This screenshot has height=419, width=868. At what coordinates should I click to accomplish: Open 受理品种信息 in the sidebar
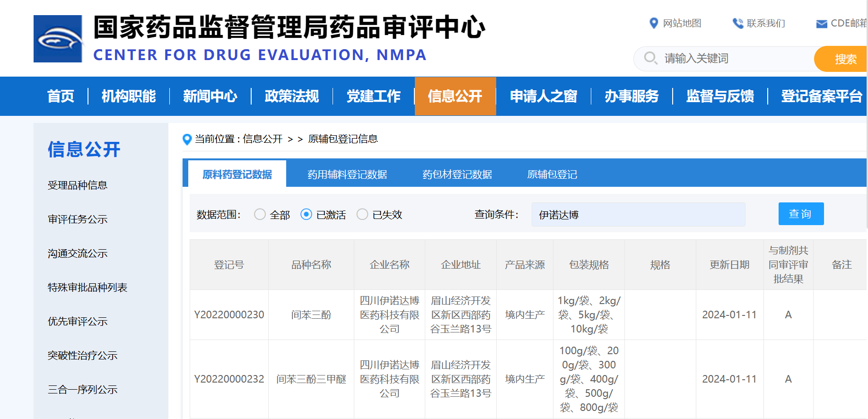[78, 185]
